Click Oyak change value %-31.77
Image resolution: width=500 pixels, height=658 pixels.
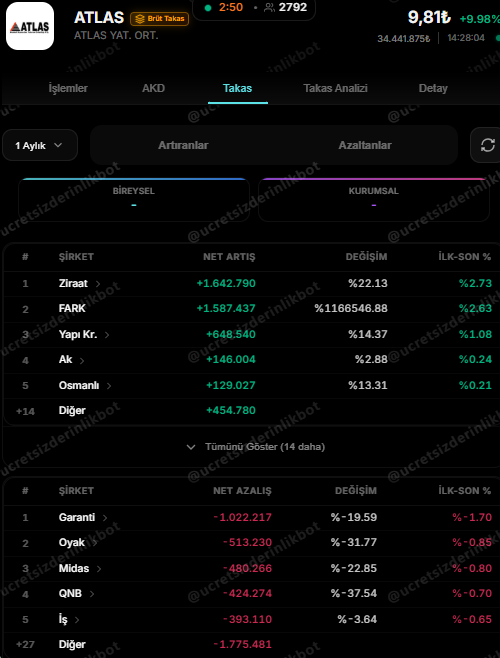coord(354,542)
